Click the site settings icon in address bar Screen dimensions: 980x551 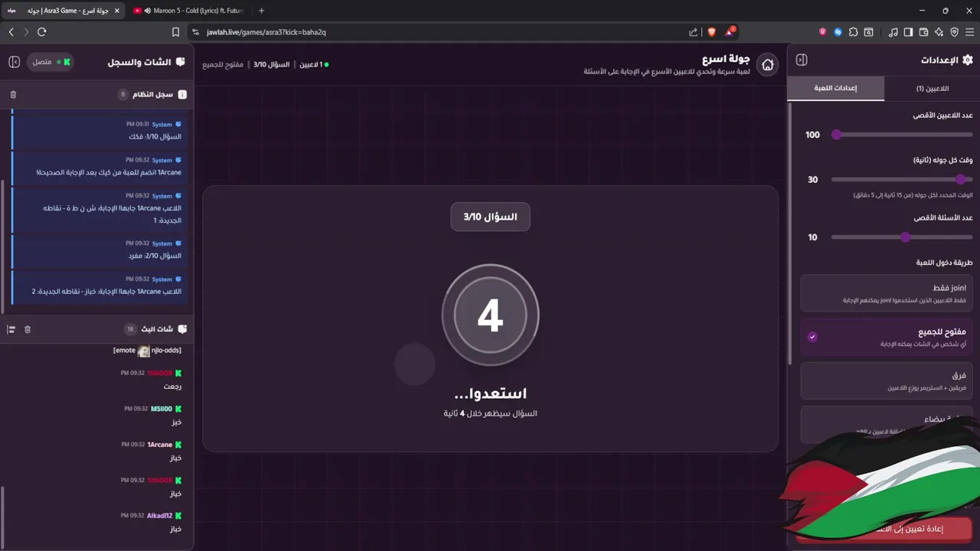(196, 32)
